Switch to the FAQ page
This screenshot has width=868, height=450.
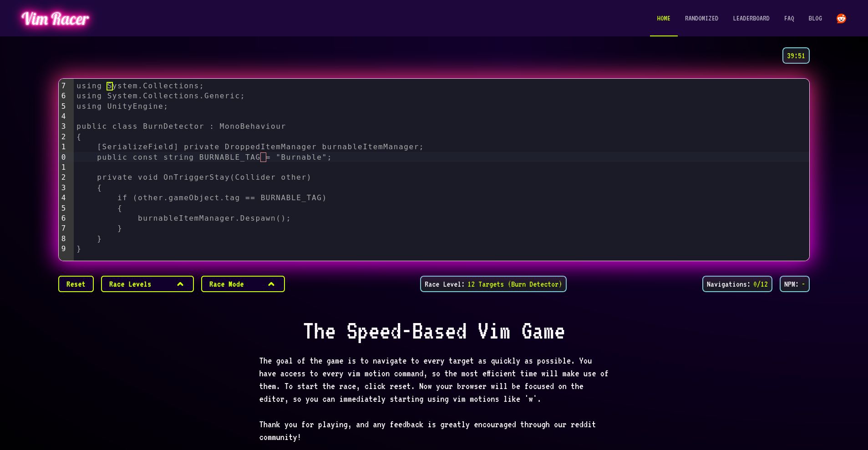(x=789, y=18)
